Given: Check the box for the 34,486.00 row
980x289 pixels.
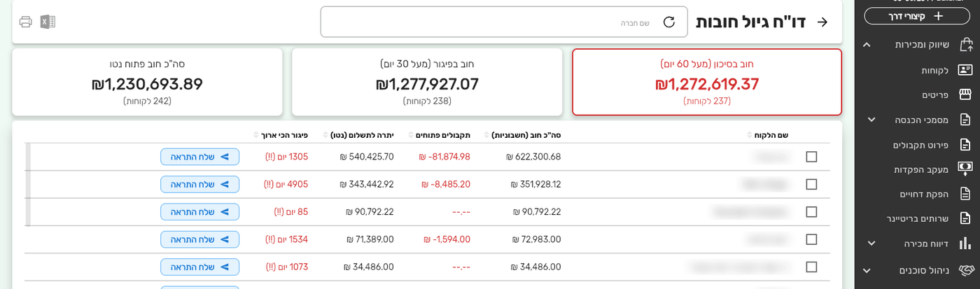Looking at the screenshot, I should (811, 267).
